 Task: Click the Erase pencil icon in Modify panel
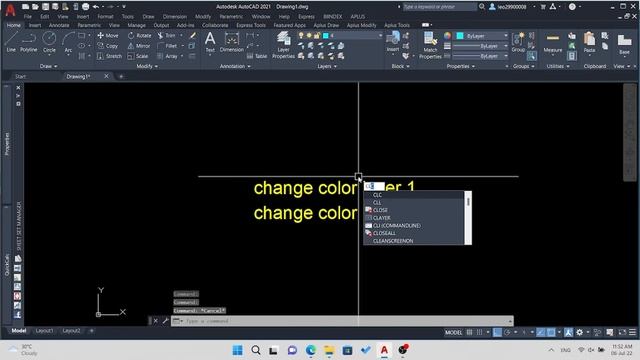point(193,36)
